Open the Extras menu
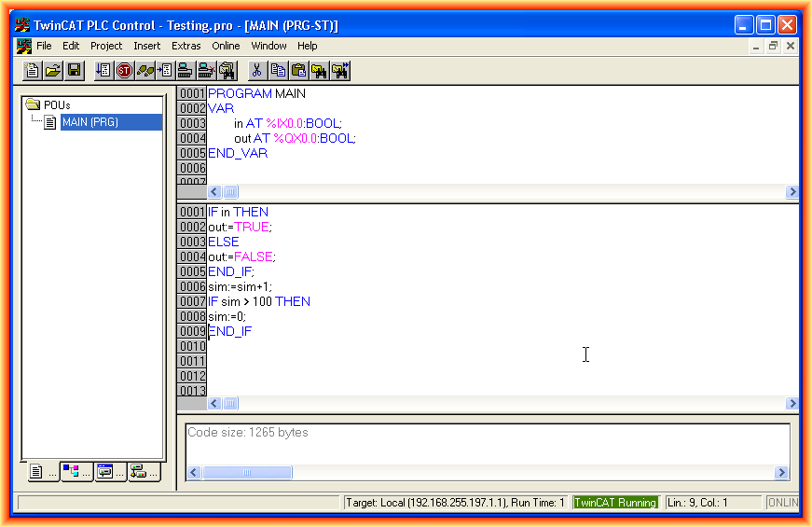Image resolution: width=812 pixels, height=527 pixels. pyautogui.click(x=186, y=46)
